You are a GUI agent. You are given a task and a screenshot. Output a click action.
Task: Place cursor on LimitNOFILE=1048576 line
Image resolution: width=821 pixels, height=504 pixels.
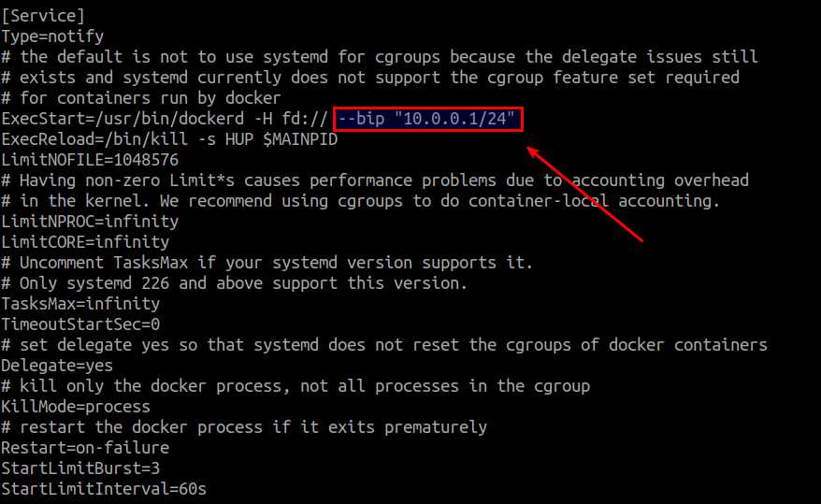tap(90, 160)
